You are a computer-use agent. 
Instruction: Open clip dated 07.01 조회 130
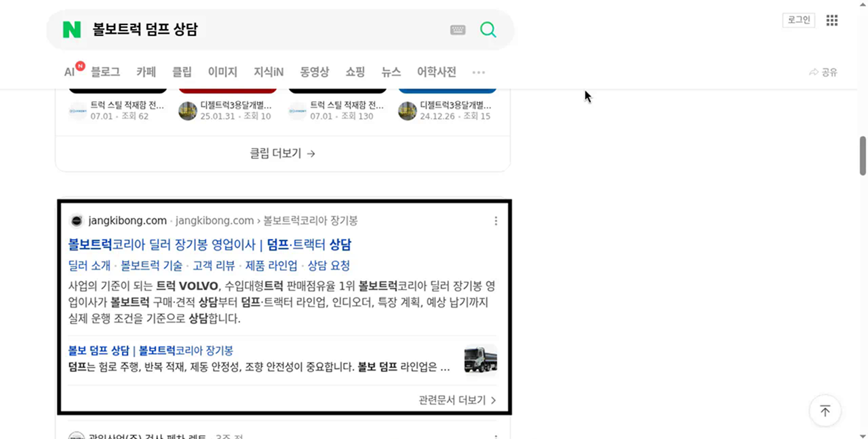tap(347, 111)
